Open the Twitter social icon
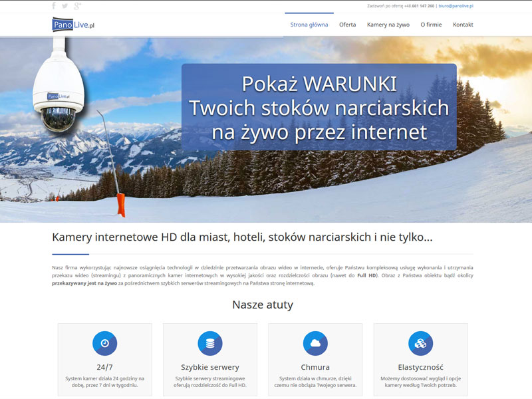 point(65,6)
